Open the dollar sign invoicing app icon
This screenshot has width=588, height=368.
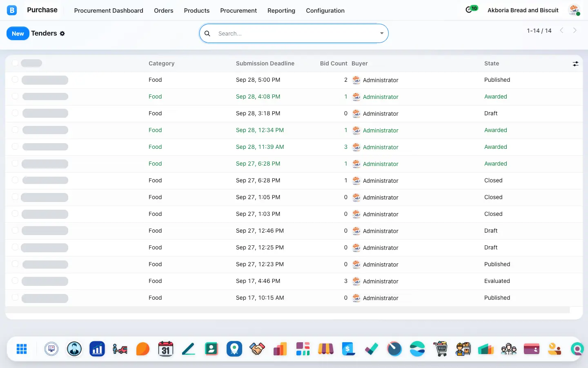[x=349, y=349]
